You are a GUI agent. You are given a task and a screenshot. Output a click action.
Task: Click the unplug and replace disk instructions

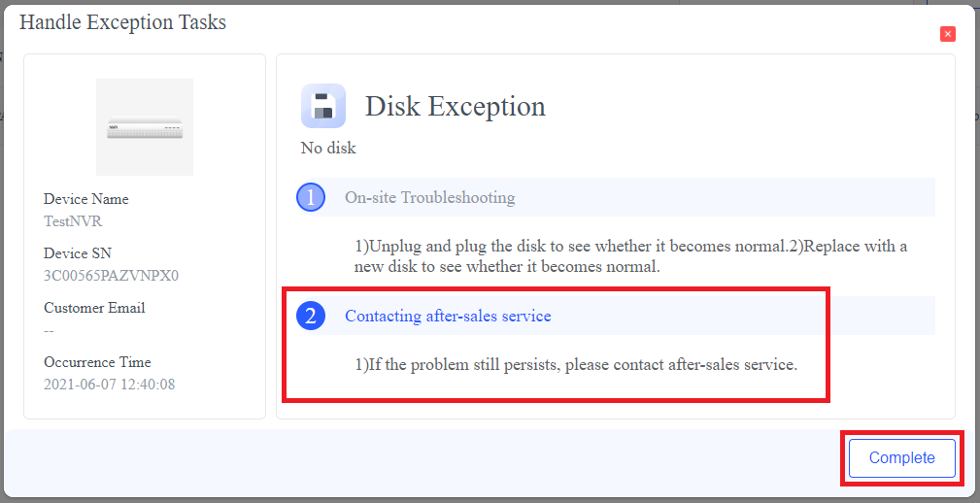coord(630,256)
